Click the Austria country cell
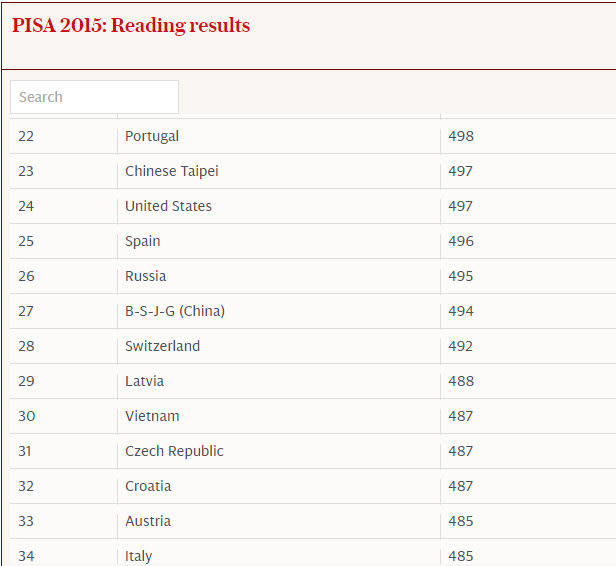 tap(148, 521)
